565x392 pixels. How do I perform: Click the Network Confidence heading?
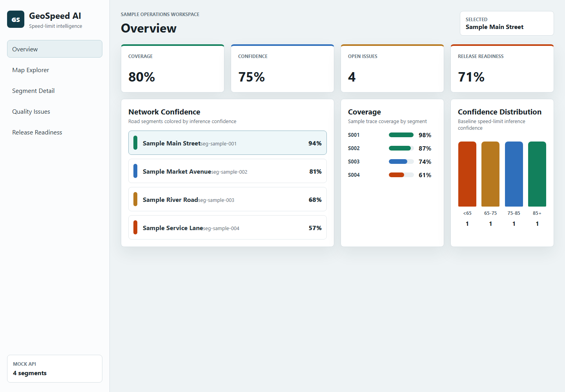click(164, 112)
